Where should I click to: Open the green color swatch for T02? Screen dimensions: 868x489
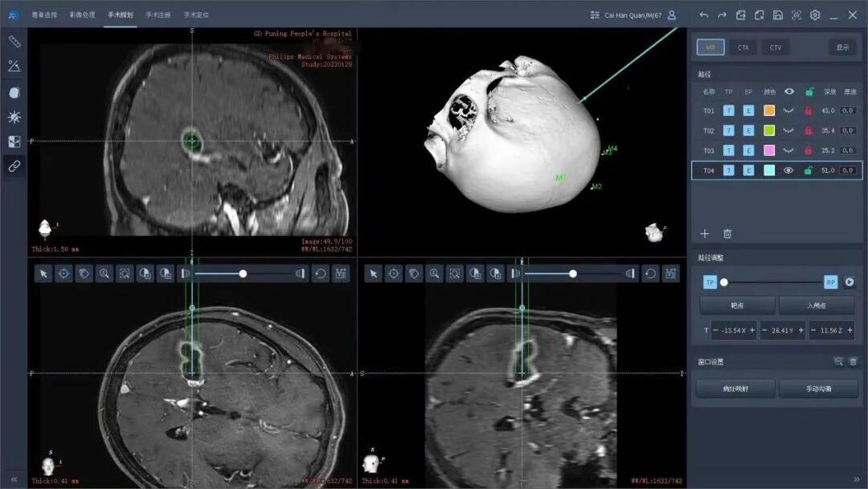coord(769,130)
